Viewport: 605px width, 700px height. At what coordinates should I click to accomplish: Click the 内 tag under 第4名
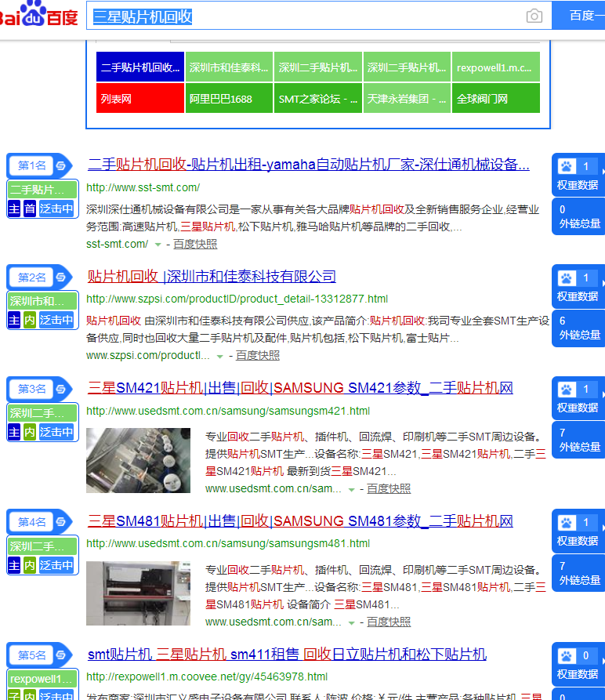point(30,565)
